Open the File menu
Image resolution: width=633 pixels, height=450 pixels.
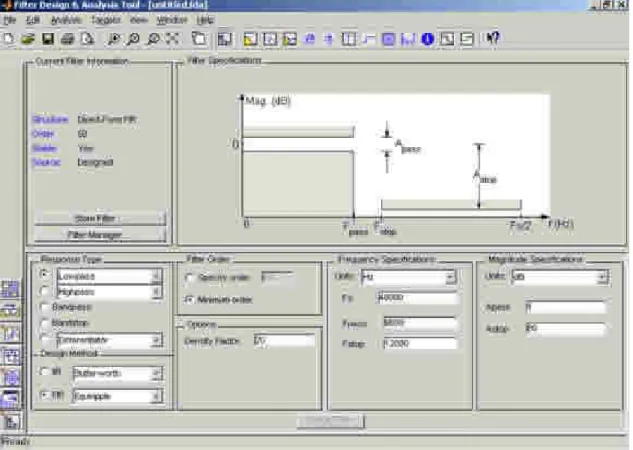pos(10,20)
